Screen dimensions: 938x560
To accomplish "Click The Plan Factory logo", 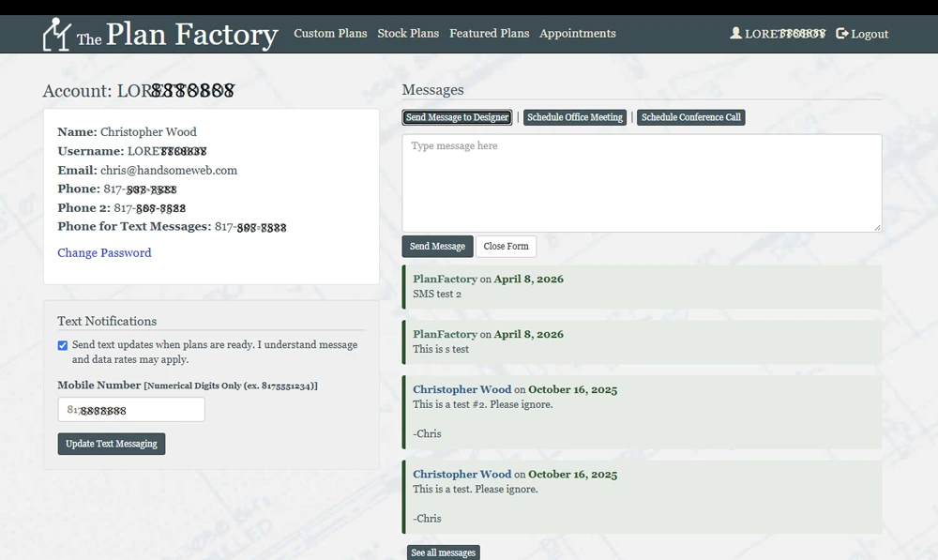I will [x=160, y=34].
